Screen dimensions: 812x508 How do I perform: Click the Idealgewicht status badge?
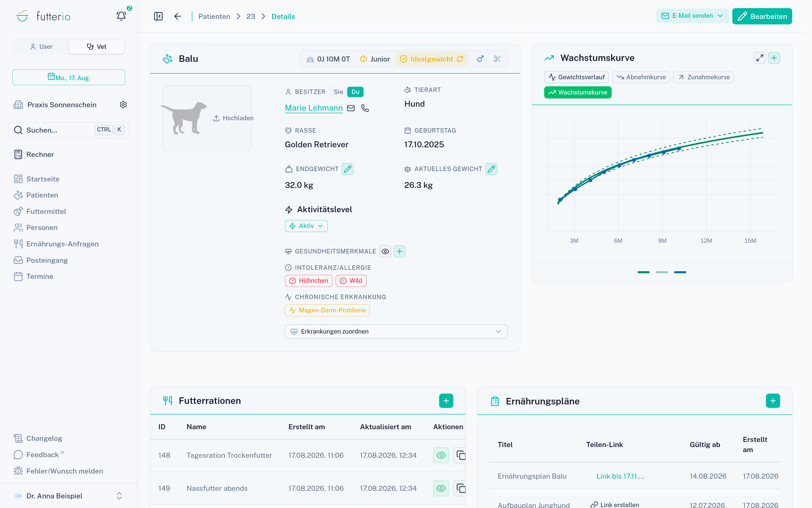pyautogui.click(x=431, y=59)
